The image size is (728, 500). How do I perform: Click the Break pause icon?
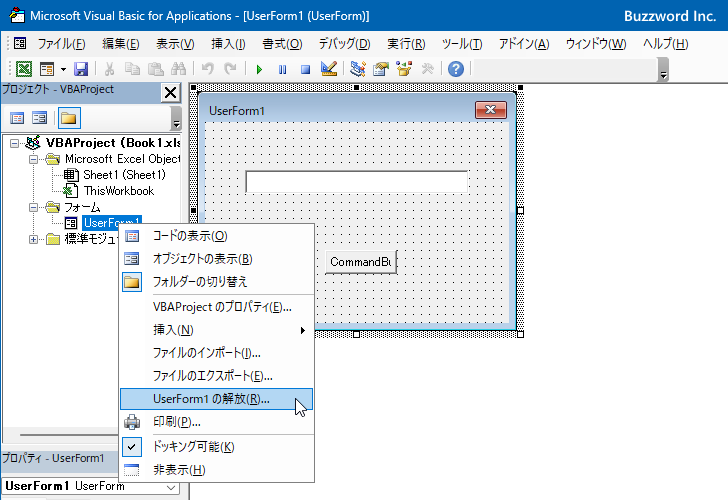[282, 70]
